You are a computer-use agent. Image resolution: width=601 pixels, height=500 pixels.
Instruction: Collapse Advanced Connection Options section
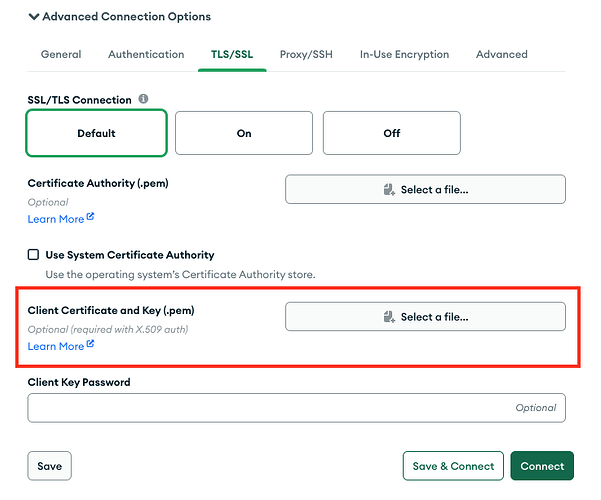click(34, 17)
